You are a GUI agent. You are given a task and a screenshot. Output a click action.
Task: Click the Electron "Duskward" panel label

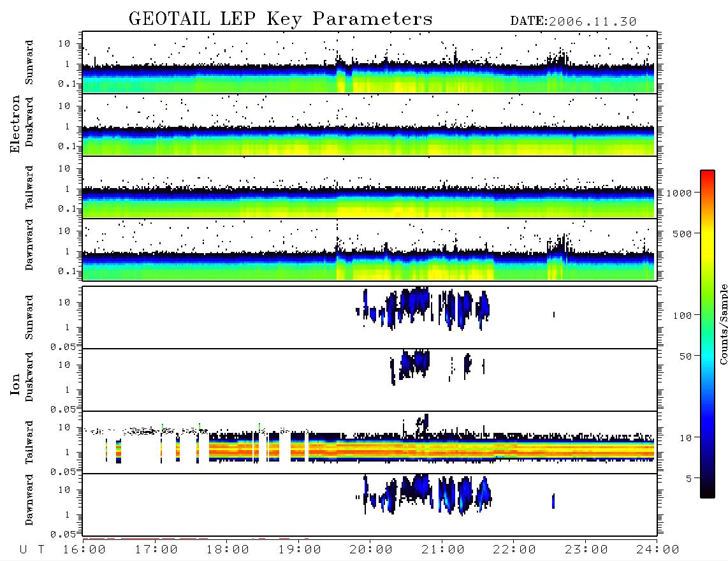[x=29, y=122]
